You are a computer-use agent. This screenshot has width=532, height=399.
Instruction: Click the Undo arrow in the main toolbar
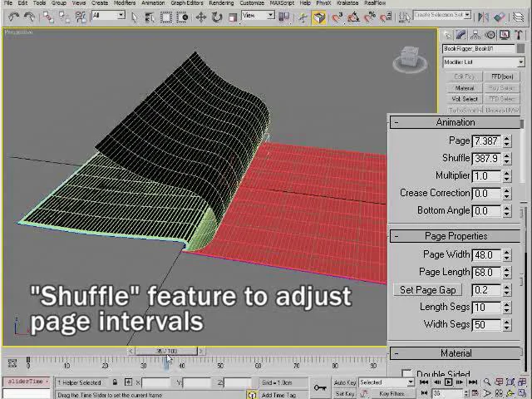[13, 17]
